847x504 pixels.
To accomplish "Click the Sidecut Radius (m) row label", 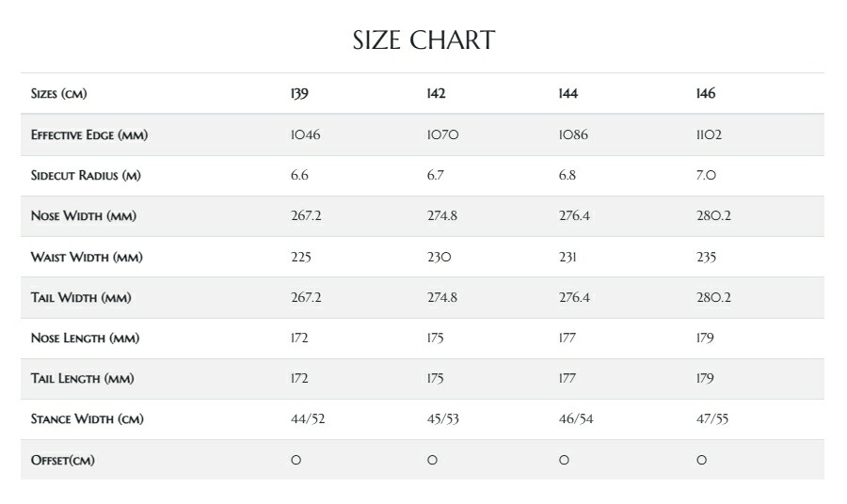I will (x=86, y=176).
